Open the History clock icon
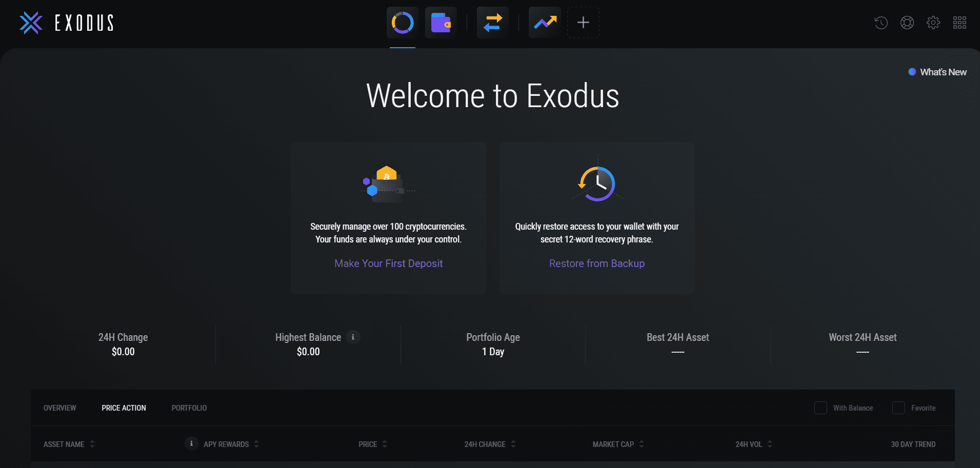The width and height of the screenshot is (980, 468). (881, 23)
